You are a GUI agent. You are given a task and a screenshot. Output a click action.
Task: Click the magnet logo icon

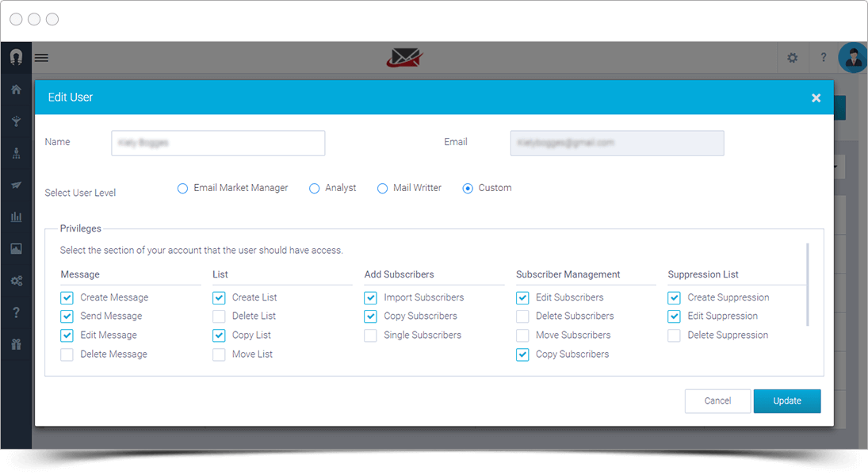[x=16, y=57]
